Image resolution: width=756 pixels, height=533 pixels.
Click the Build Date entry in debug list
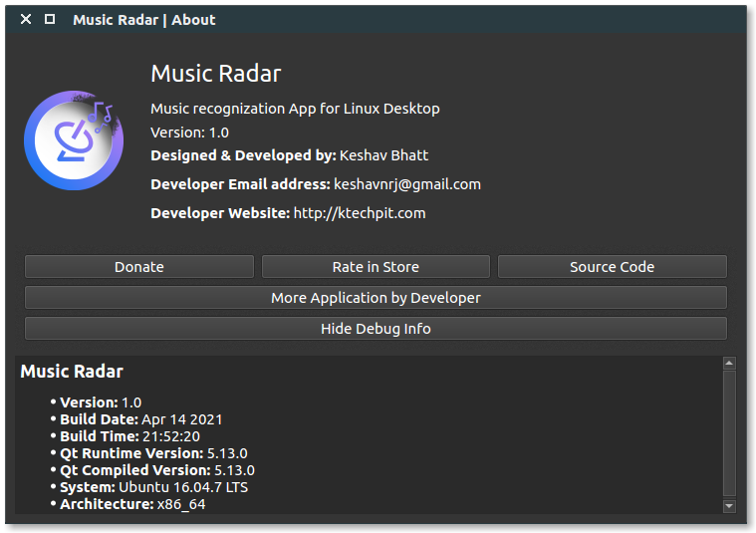(140, 419)
